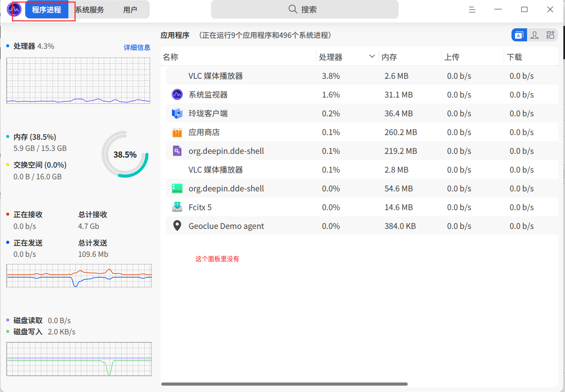Click the Geoclue Demo agent location icon
Image resolution: width=565 pixels, height=392 pixels.
point(177,226)
